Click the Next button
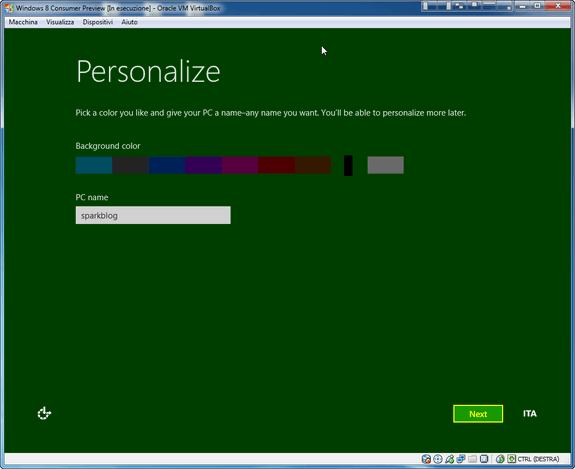The width and height of the screenshot is (575, 469). tap(478, 414)
